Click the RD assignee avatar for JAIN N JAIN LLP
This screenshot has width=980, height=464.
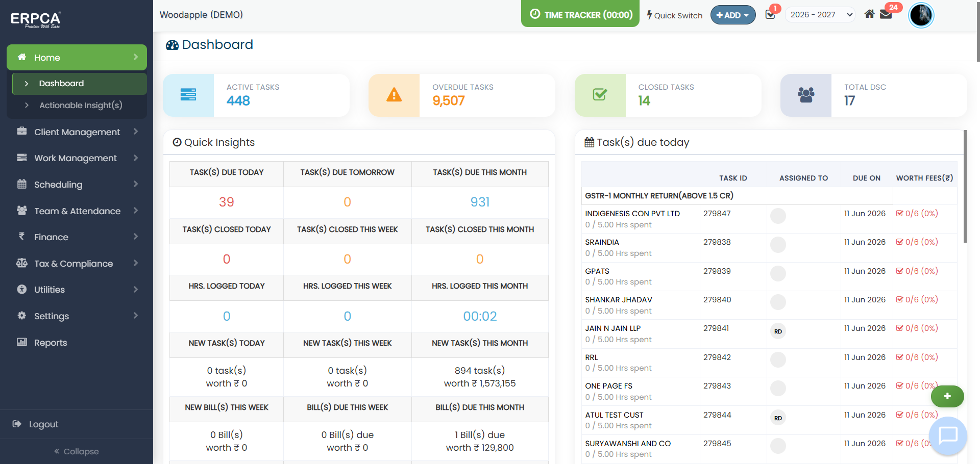(778, 331)
